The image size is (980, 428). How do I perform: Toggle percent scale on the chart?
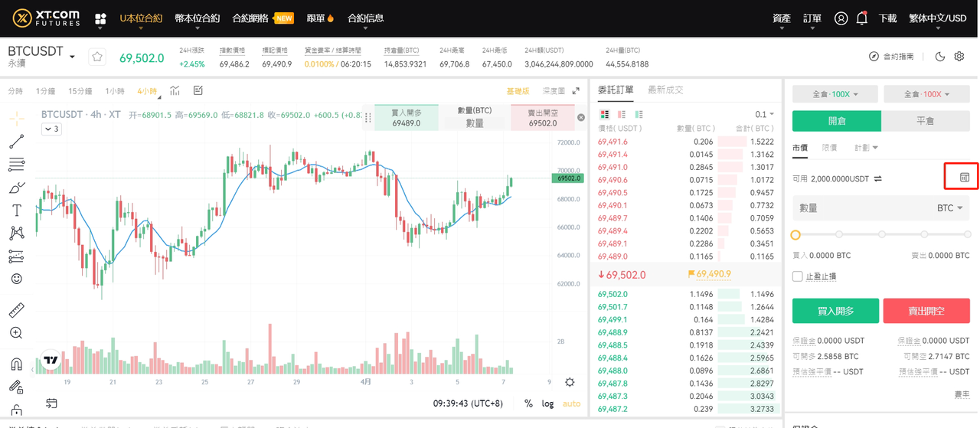(x=528, y=403)
